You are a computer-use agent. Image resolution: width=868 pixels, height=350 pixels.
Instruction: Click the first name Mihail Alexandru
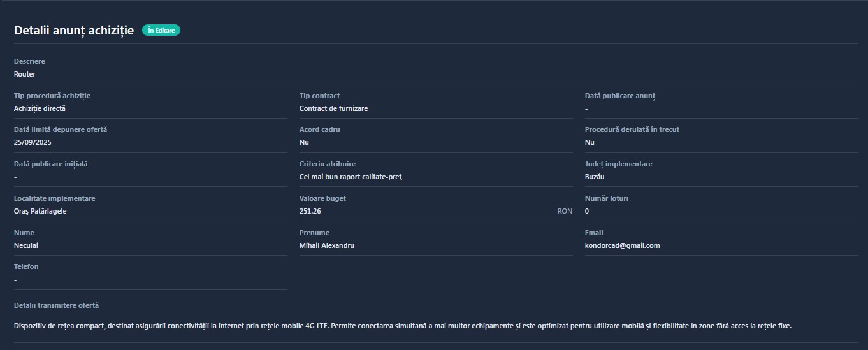[x=326, y=245]
